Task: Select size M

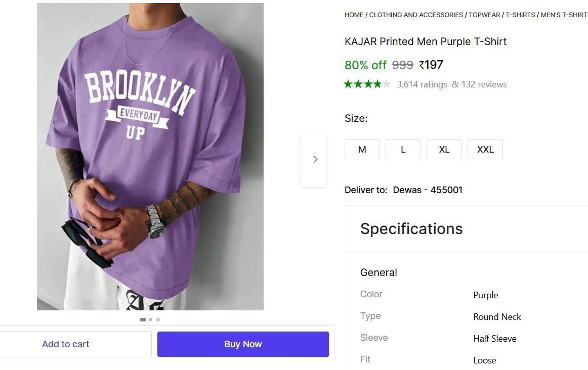Action: coord(362,149)
